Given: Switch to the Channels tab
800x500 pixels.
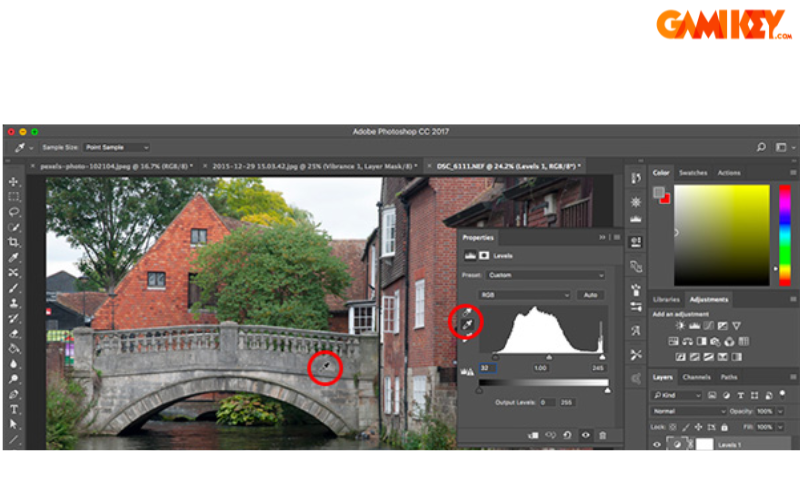Looking at the screenshot, I should [x=696, y=377].
